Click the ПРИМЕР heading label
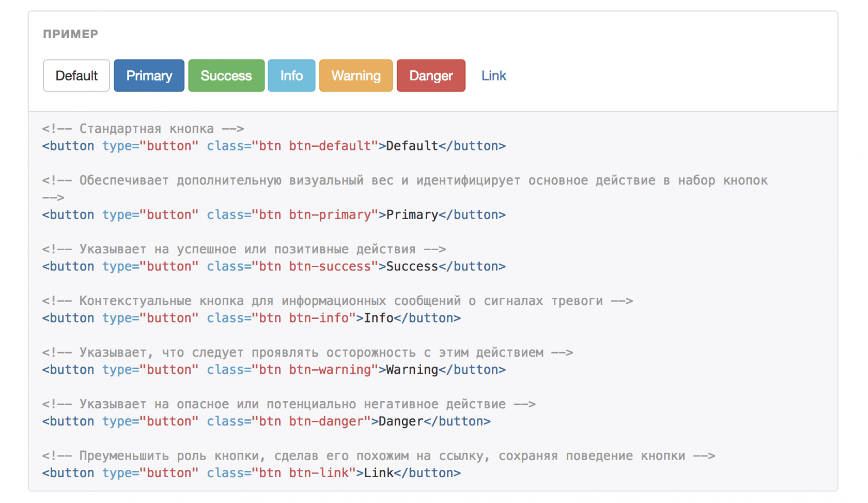Viewport: 868px width, 503px height. point(71,34)
